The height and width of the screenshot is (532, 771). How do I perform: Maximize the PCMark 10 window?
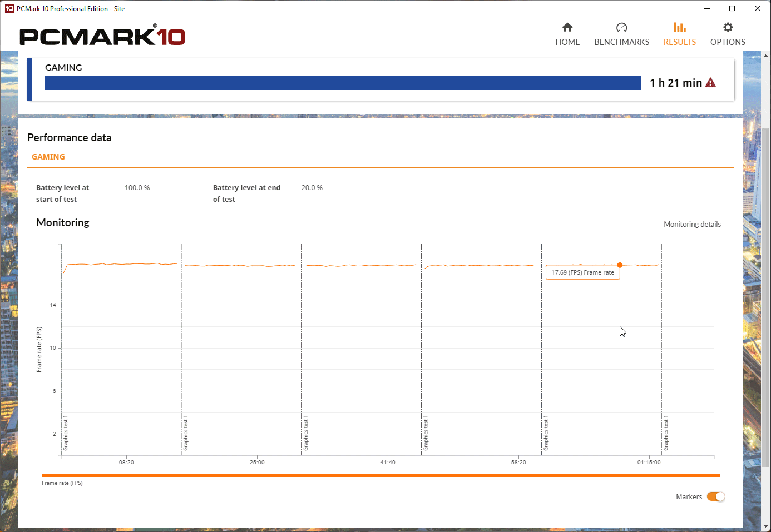click(732, 8)
